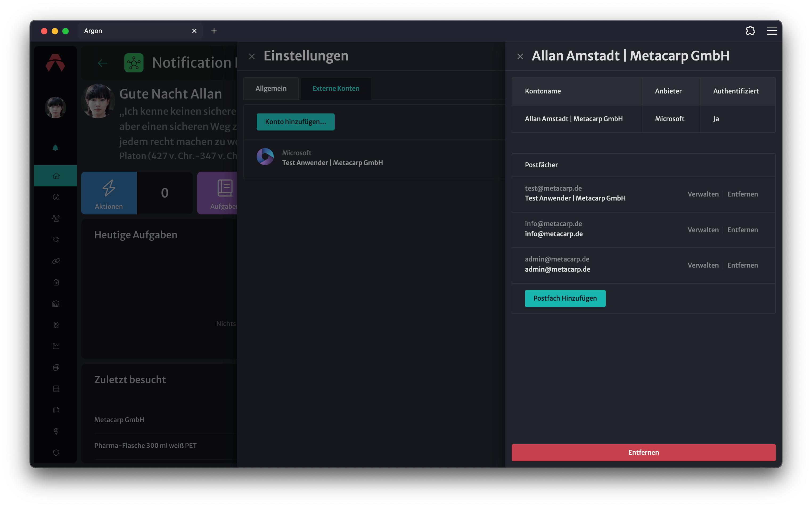Close the Allan Amstadt account panel
Image resolution: width=812 pixels, height=507 pixels.
(x=520, y=57)
